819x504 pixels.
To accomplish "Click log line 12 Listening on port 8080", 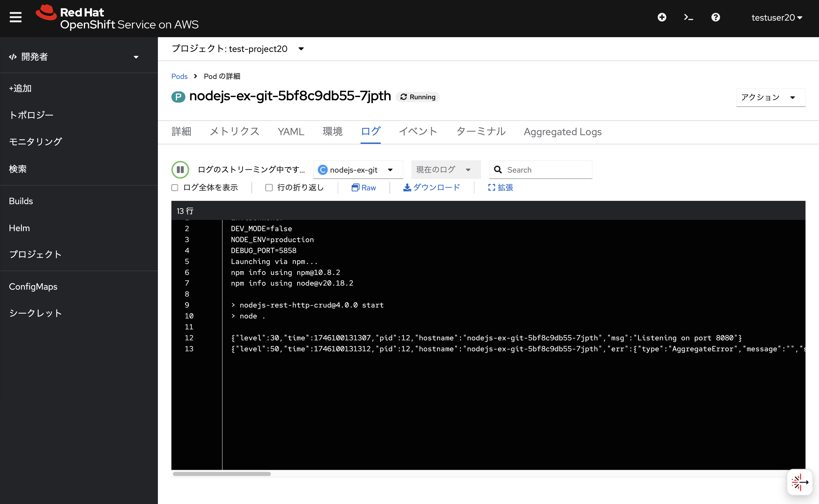I will click(x=486, y=338).
